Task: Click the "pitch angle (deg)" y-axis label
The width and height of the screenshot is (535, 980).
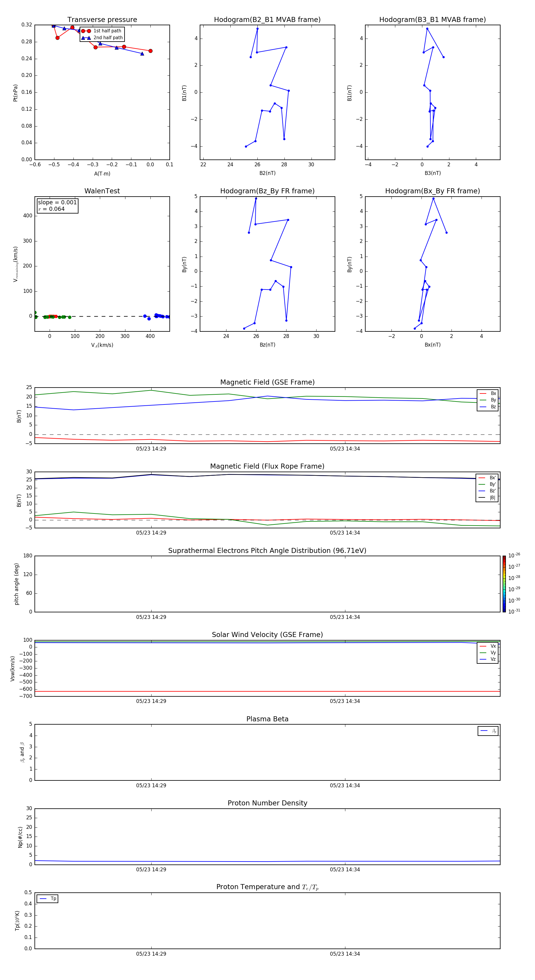Action: coord(16,584)
